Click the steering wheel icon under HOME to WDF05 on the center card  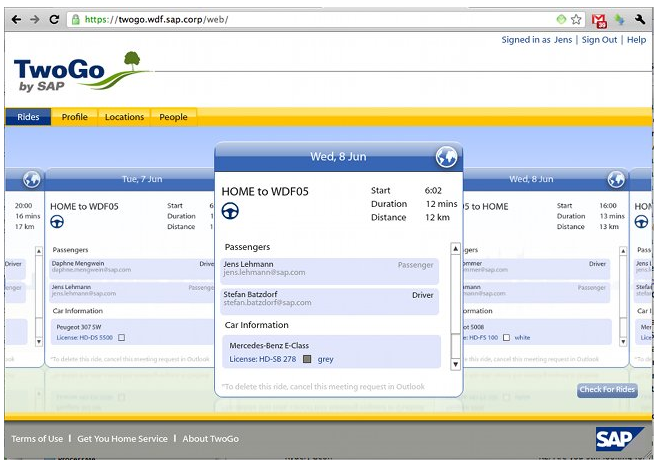(x=230, y=211)
